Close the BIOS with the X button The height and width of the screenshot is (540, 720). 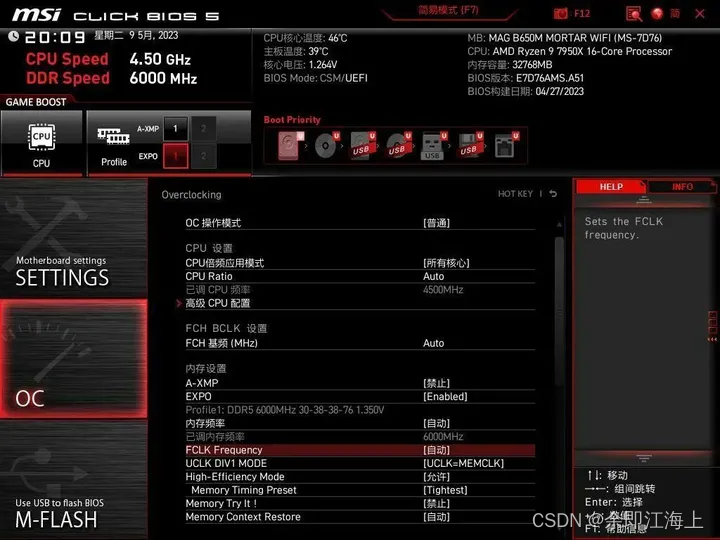700,14
